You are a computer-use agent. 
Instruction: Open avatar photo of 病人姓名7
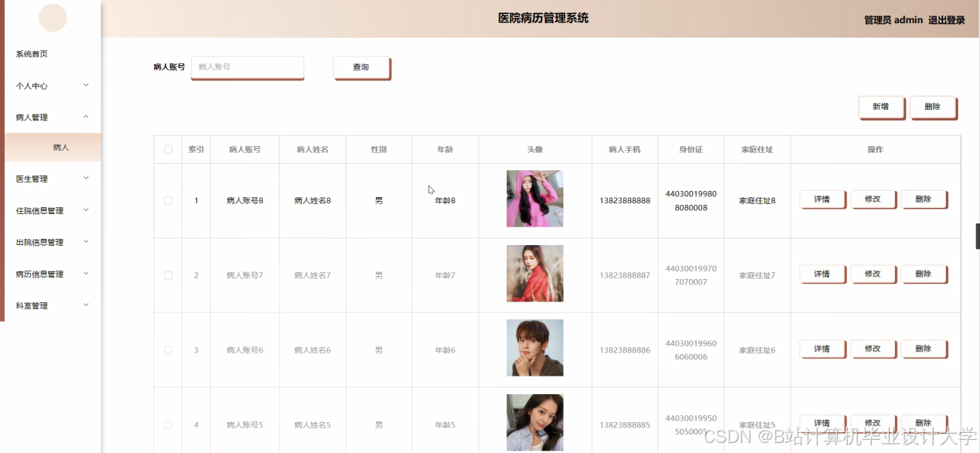coord(534,274)
